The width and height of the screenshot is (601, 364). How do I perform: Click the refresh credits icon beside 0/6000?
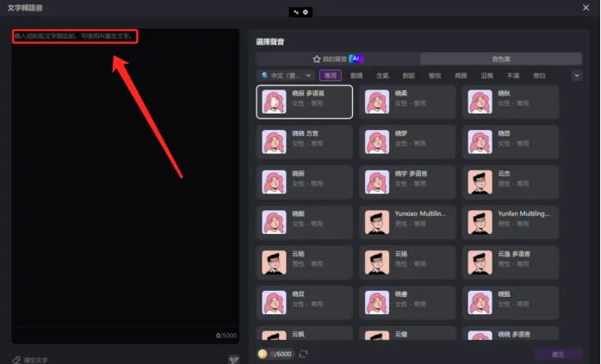tap(303, 354)
